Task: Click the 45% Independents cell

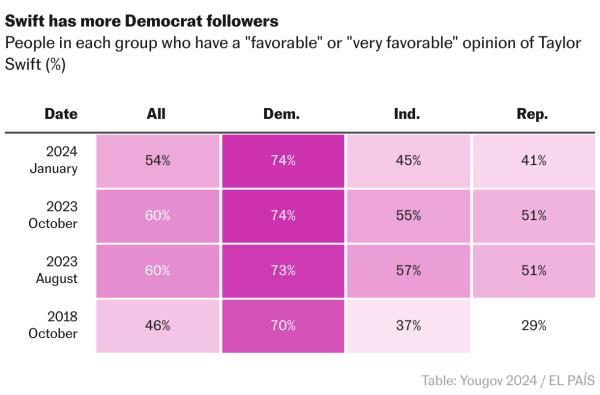Action: pos(408,161)
